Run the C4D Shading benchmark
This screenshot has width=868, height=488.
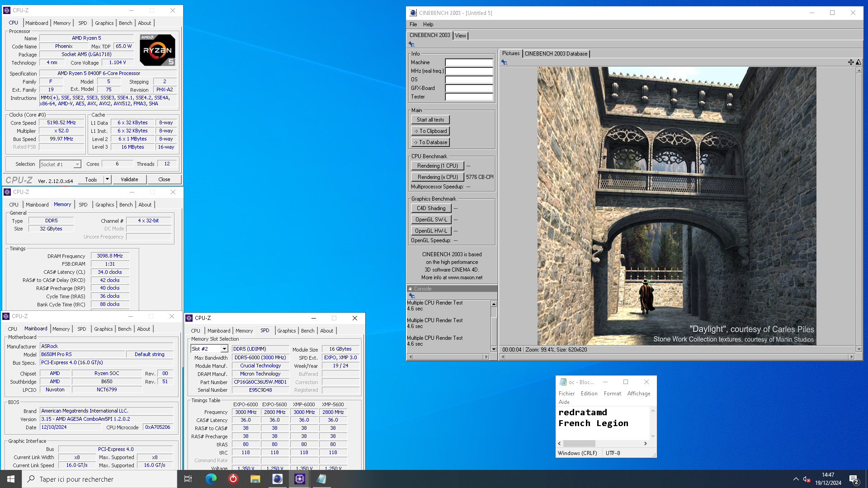pyautogui.click(x=431, y=208)
